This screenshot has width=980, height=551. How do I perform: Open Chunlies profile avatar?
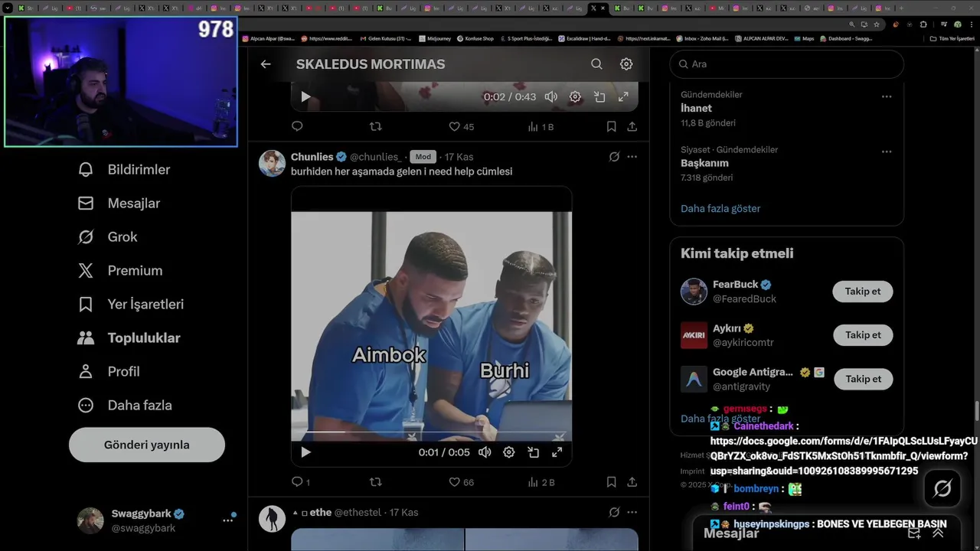tap(272, 163)
